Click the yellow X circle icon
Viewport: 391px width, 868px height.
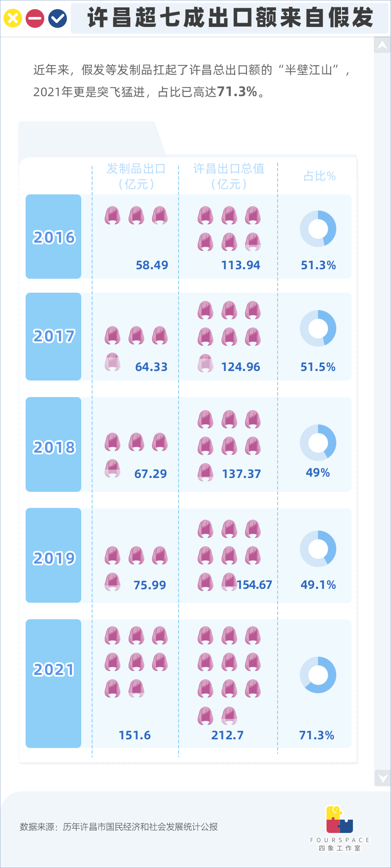[x=13, y=18]
